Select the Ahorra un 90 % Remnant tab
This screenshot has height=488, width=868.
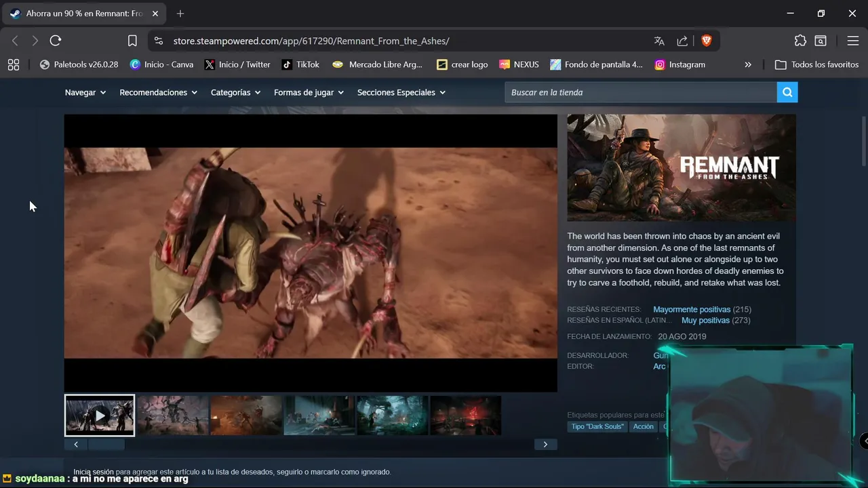coord(85,14)
